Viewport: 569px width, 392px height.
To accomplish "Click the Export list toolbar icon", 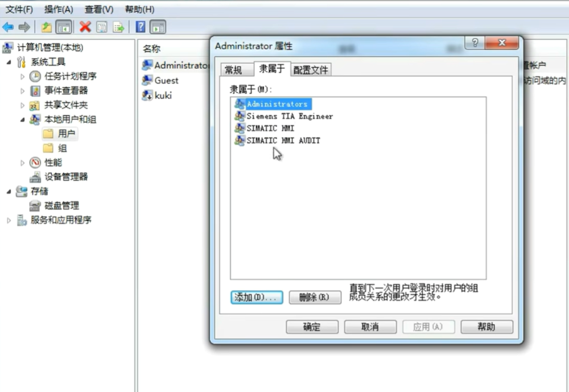I will tap(118, 27).
